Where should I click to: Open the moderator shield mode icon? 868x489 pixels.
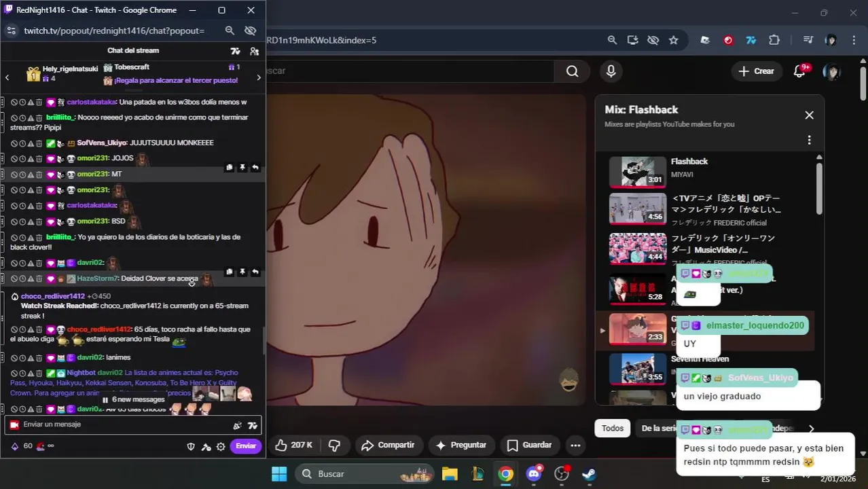point(192,446)
